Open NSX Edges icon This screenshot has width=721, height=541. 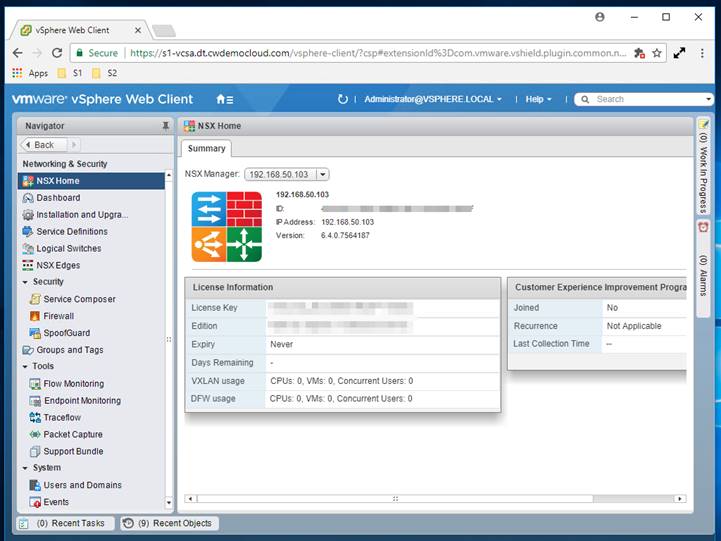[28, 265]
